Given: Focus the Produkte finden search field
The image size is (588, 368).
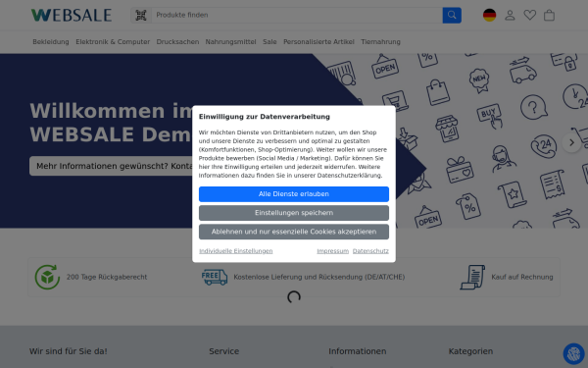Looking at the screenshot, I should pyautogui.click(x=297, y=15).
